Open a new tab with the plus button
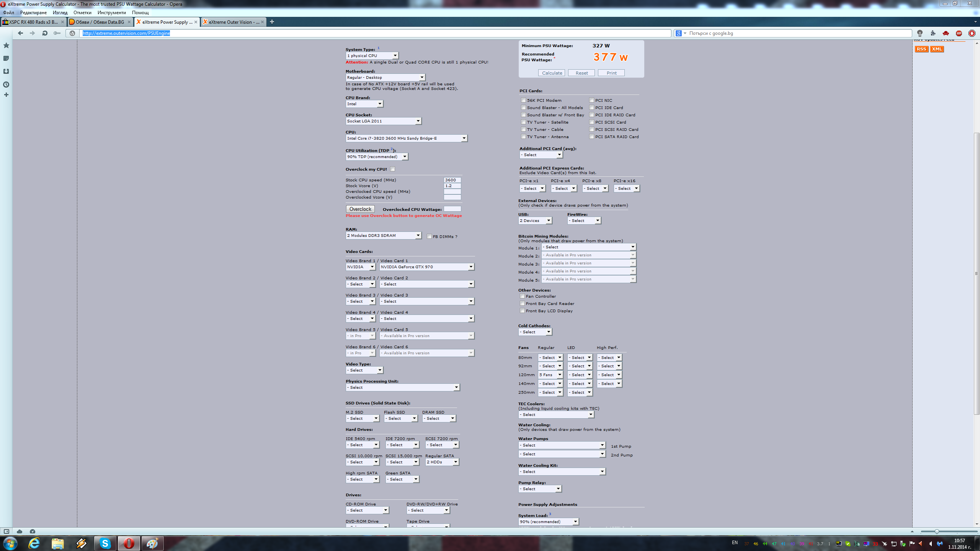Viewport: 980px width, 551px height. [272, 22]
